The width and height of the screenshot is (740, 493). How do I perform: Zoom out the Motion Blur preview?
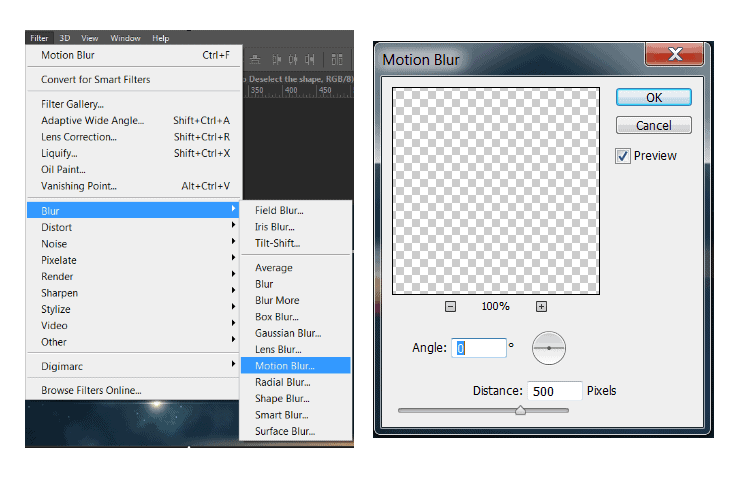(x=450, y=307)
